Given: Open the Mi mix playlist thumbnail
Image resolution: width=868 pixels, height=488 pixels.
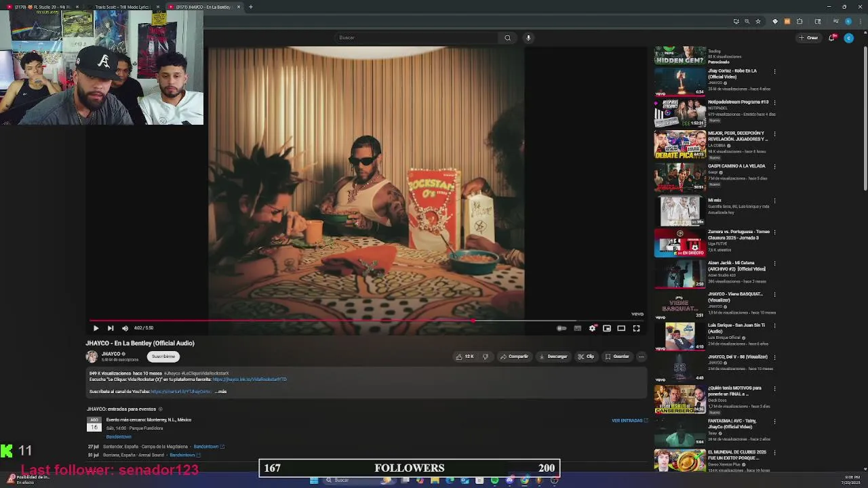Looking at the screenshot, I should 680,211.
